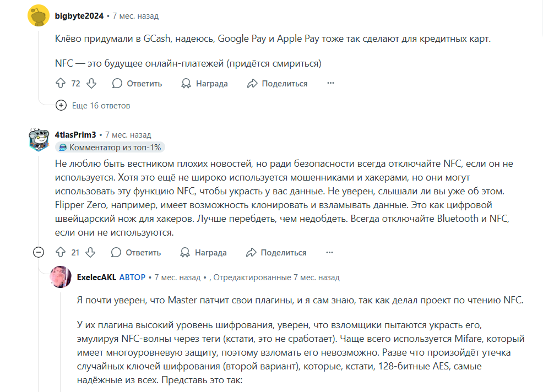Collapse 4tlasPrim3's comment thread
Viewport: 543px width, 392px height.
[39, 253]
